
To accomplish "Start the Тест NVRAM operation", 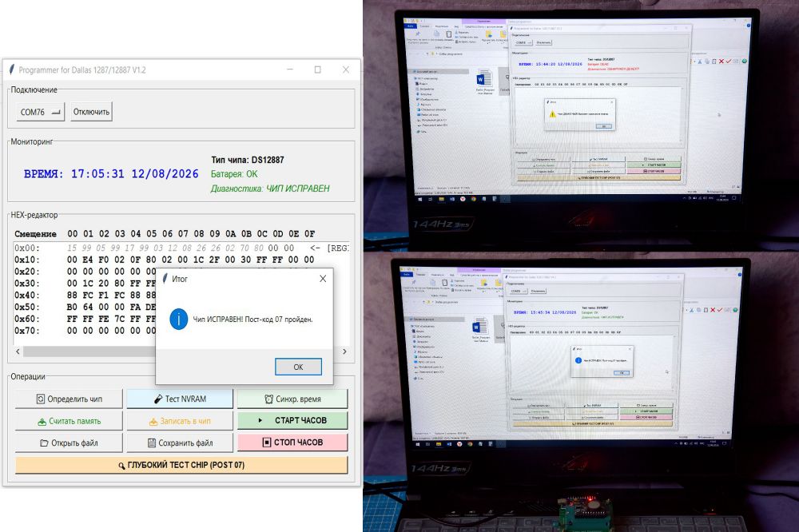I will (x=180, y=399).
